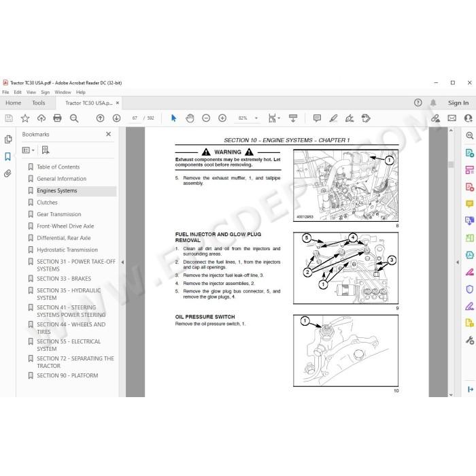Close the Tractor TC30 USA tab
Viewport: 476px width, 476px height.
click(x=118, y=103)
